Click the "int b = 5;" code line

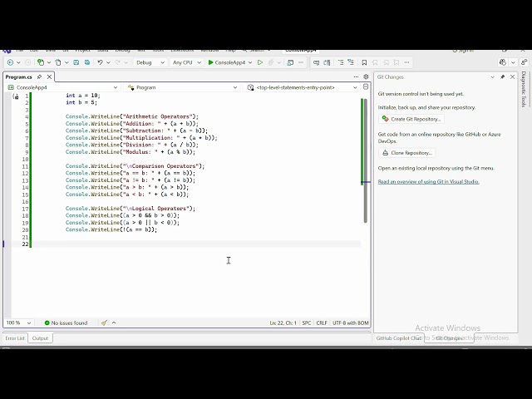(81, 102)
